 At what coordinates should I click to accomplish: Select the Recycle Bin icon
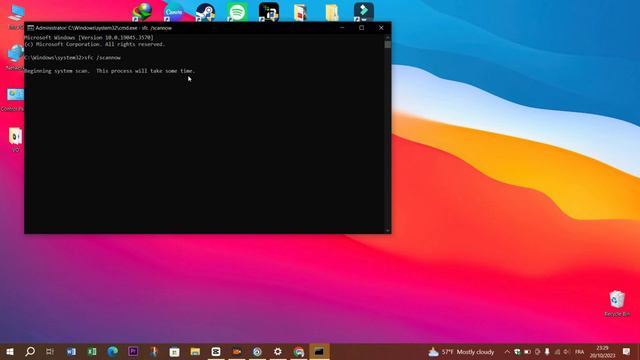tap(617, 303)
